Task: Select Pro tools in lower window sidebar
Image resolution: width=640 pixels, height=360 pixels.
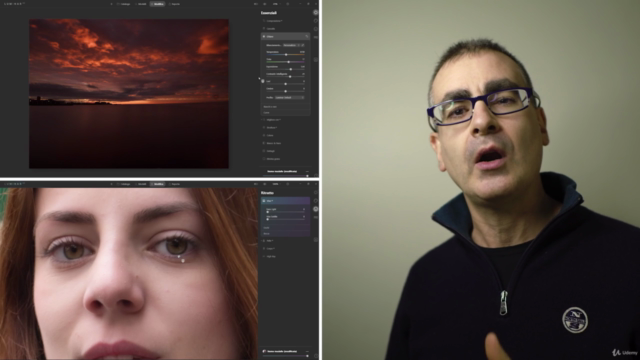Action: click(x=316, y=217)
